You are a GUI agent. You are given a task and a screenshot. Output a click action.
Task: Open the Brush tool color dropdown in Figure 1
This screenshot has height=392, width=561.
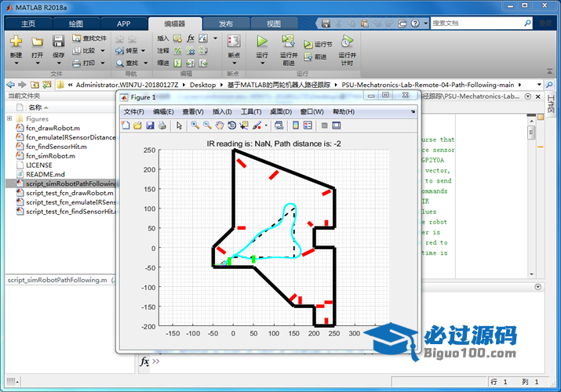click(x=266, y=125)
